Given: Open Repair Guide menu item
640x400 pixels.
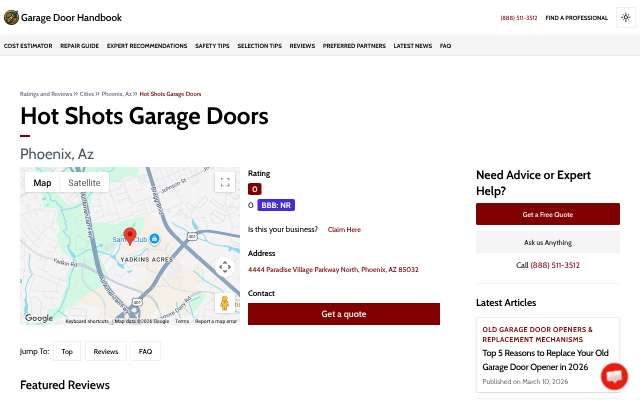Looking at the screenshot, I should 80,46.
